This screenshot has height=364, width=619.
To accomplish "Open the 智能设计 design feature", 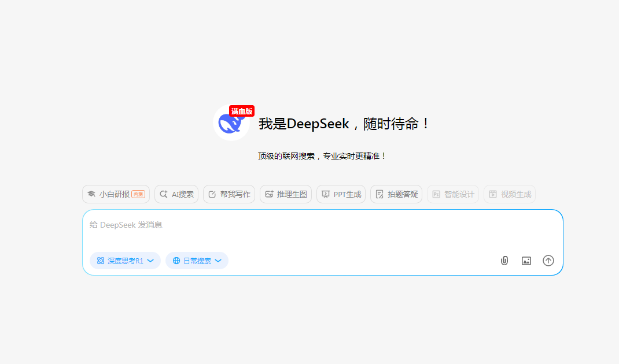I will click(x=453, y=194).
